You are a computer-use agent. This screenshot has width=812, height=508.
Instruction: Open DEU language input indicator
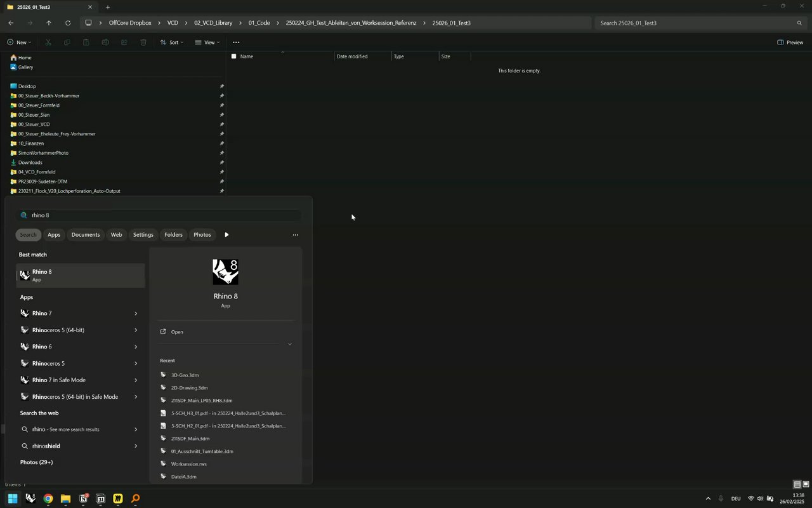click(736, 498)
